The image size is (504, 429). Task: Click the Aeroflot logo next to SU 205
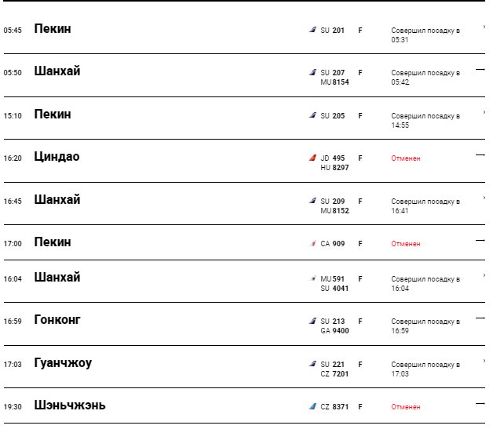click(312, 115)
